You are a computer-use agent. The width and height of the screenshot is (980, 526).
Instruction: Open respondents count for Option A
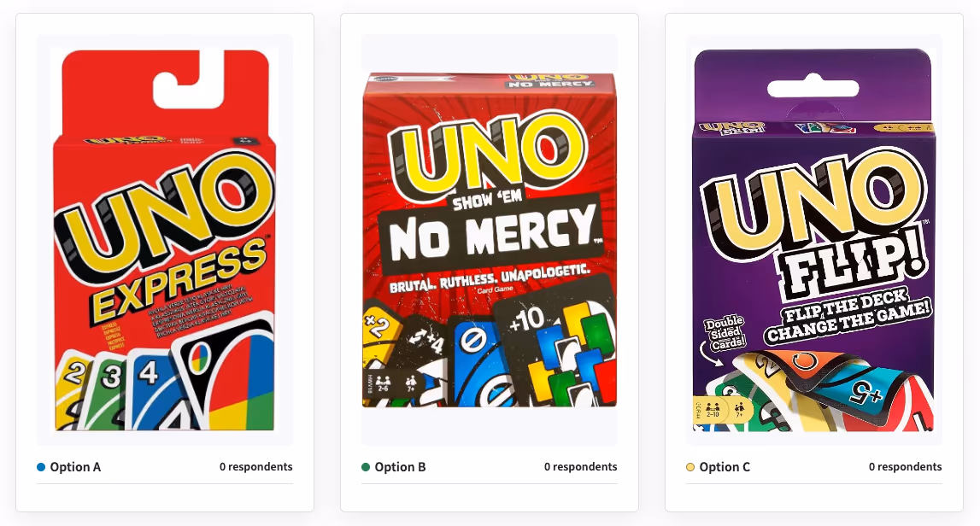(x=255, y=466)
